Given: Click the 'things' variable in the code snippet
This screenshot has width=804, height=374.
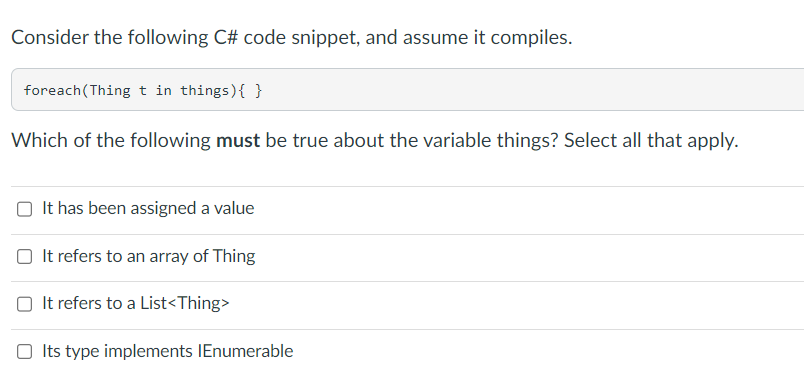Looking at the screenshot, I should click(x=204, y=91).
